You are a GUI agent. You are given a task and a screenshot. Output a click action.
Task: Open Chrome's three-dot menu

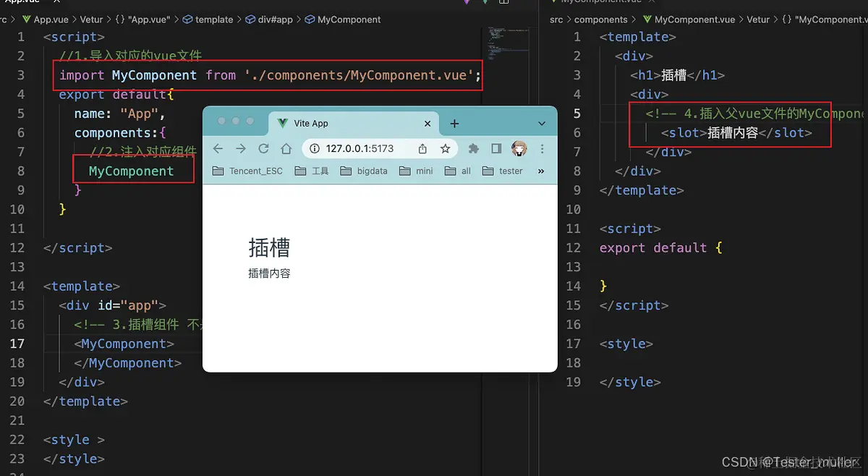(541, 148)
